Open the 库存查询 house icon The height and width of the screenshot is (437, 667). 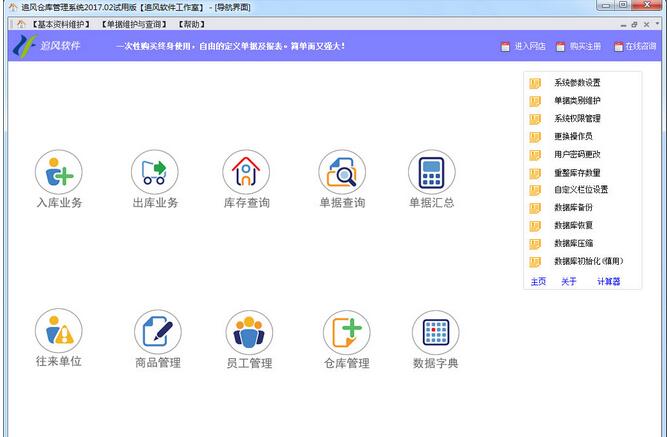click(x=246, y=172)
